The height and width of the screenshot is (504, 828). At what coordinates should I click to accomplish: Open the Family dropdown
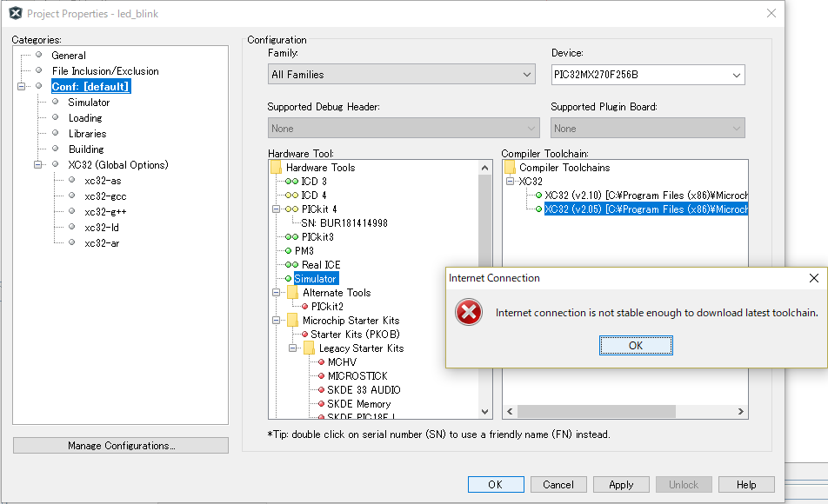click(401, 75)
